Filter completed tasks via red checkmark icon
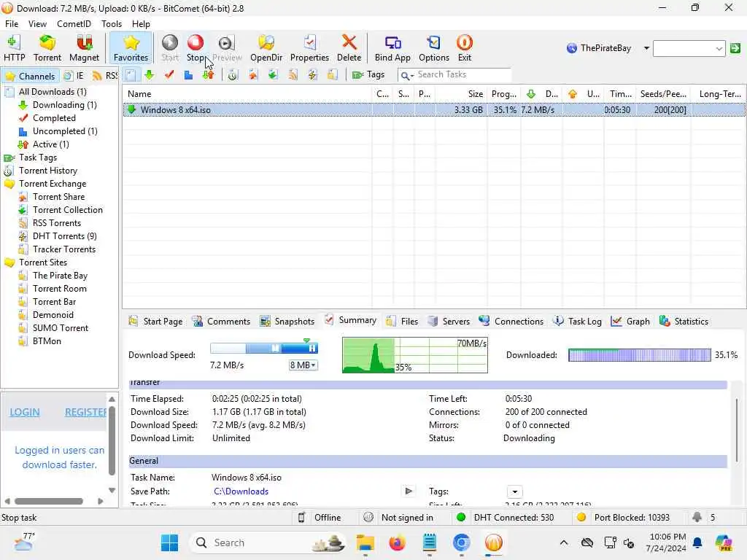 click(x=169, y=75)
